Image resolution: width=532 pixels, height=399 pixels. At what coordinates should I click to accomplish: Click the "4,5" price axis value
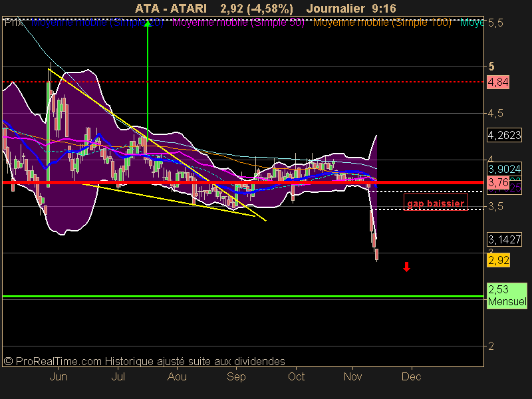click(495, 113)
